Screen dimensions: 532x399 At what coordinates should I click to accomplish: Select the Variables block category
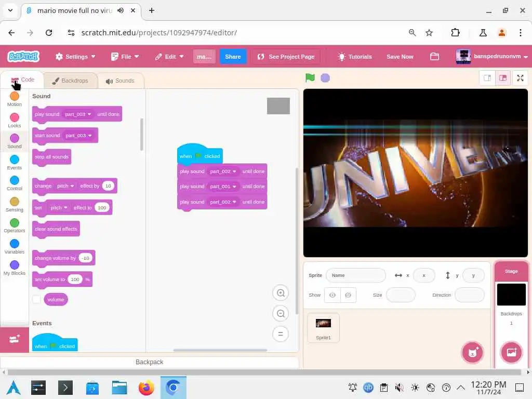14,247
